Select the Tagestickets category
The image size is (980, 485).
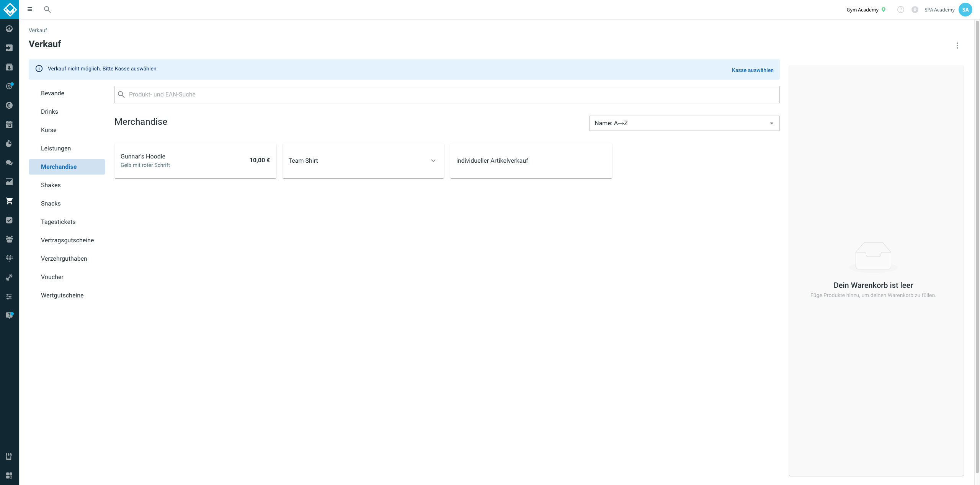(67, 222)
